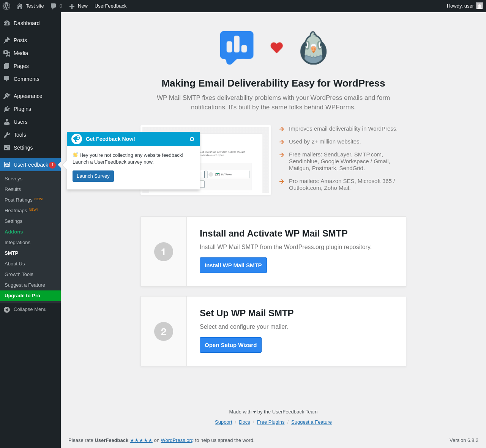
Task: Open the WordPress logo menu
Action: (6, 6)
